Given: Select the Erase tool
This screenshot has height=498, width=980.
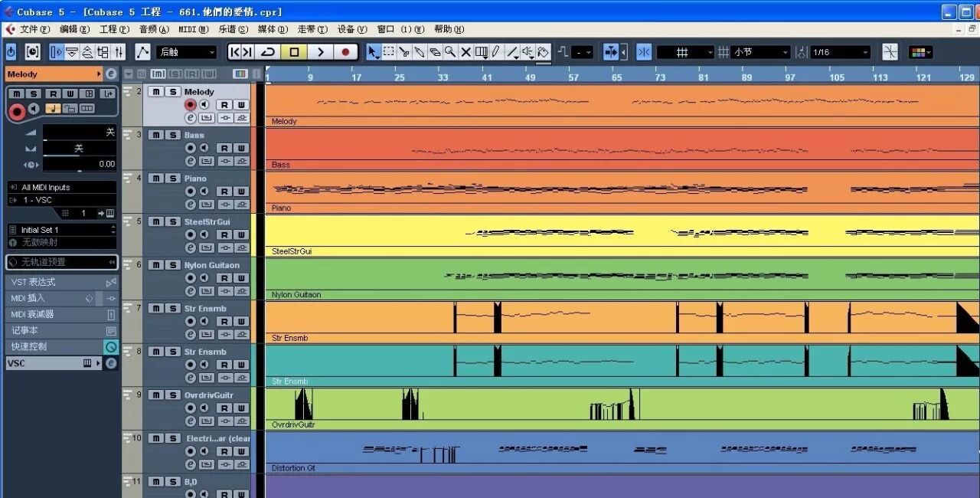Looking at the screenshot, I should coord(435,52).
